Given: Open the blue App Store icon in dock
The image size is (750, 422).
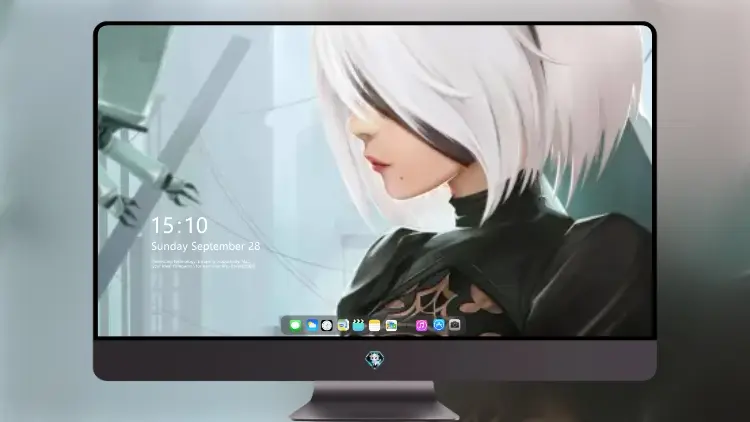Looking at the screenshot, I should tap(439, 325).
